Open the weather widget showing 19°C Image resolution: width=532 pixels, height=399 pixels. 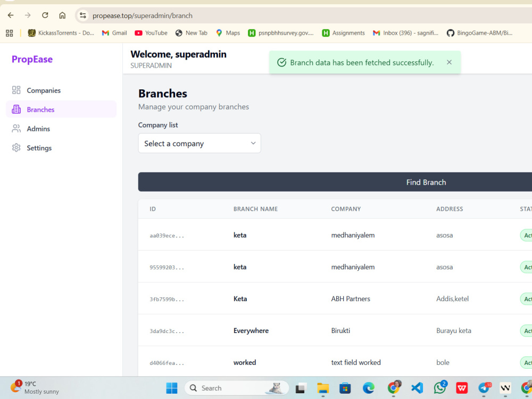pyautogui.click(x=35, y=387)
